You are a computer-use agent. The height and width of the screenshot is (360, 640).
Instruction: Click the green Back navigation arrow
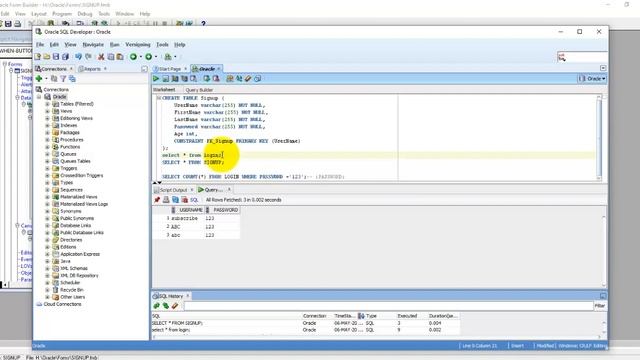[x=133, y=57]
